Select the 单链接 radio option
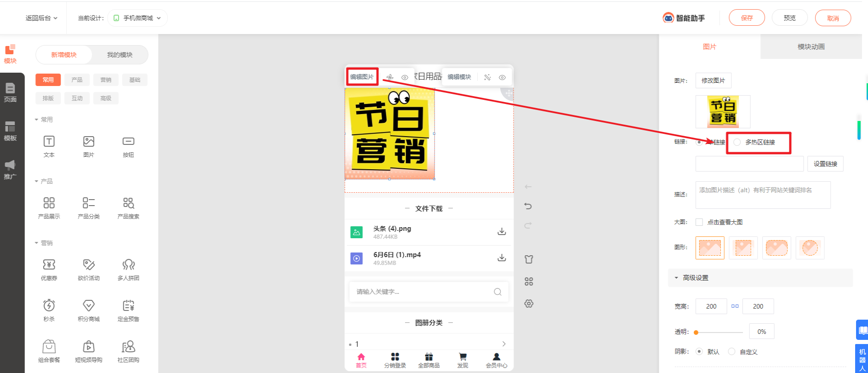This screenshot has height=373, width=868. point(699,142)
